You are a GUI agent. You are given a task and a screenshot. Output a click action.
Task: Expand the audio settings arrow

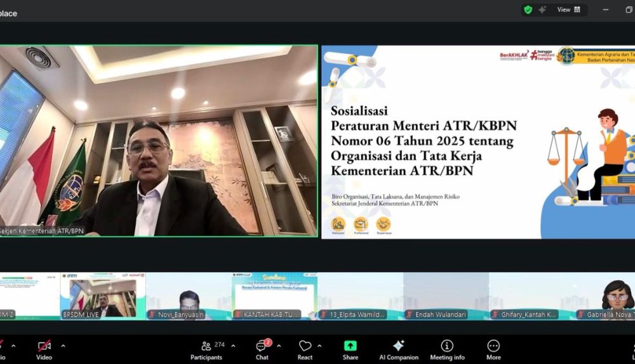tap(13, 346)
